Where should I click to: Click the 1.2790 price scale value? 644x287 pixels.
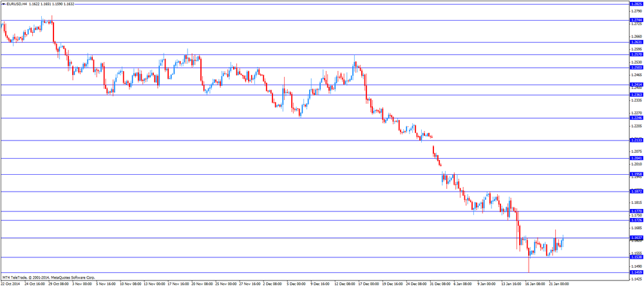coord(636,11)
